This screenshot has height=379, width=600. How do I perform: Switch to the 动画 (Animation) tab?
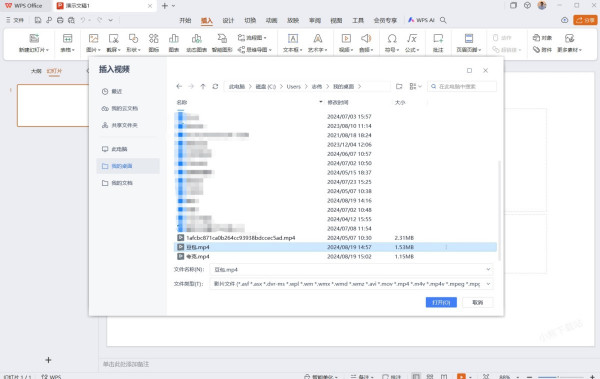pyautogui.click(x=271, y=20)
